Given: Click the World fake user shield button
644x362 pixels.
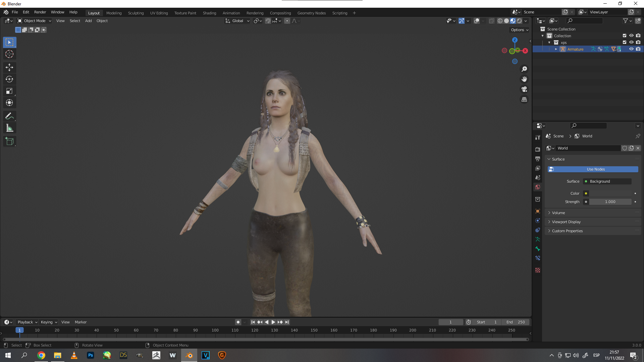Looking at the screenshot, I should point(625,148).
